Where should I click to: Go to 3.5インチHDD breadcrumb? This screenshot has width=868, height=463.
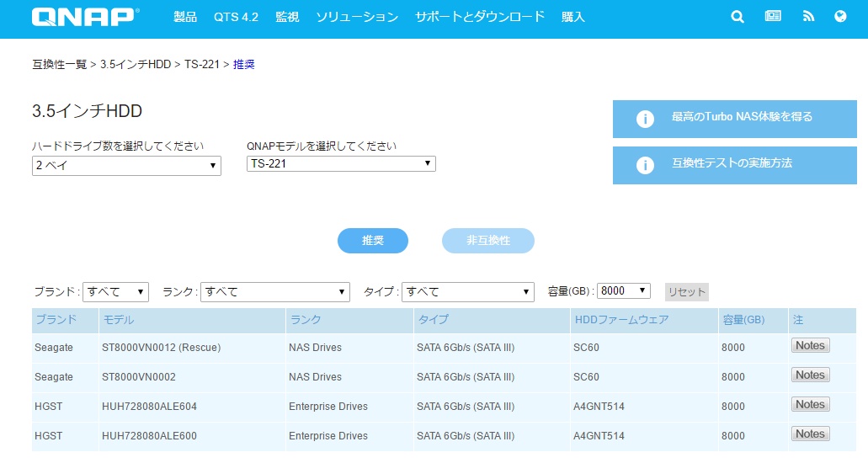136,64
